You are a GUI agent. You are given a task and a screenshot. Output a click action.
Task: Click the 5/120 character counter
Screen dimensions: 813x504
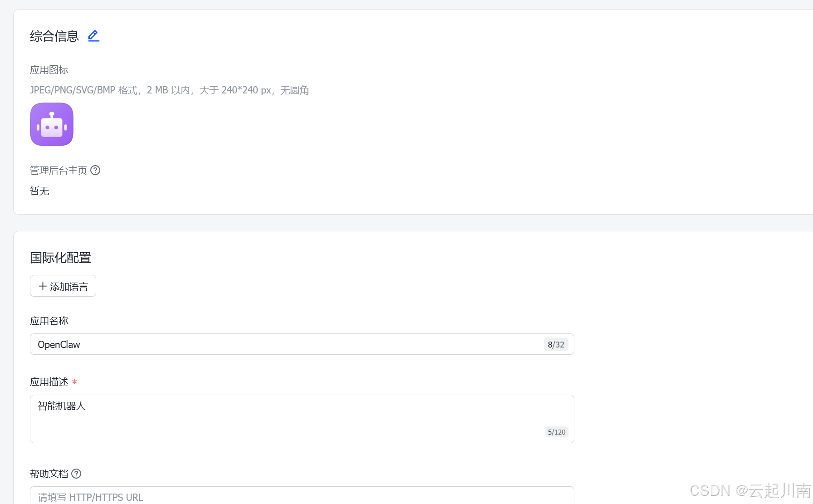[557, 432]
